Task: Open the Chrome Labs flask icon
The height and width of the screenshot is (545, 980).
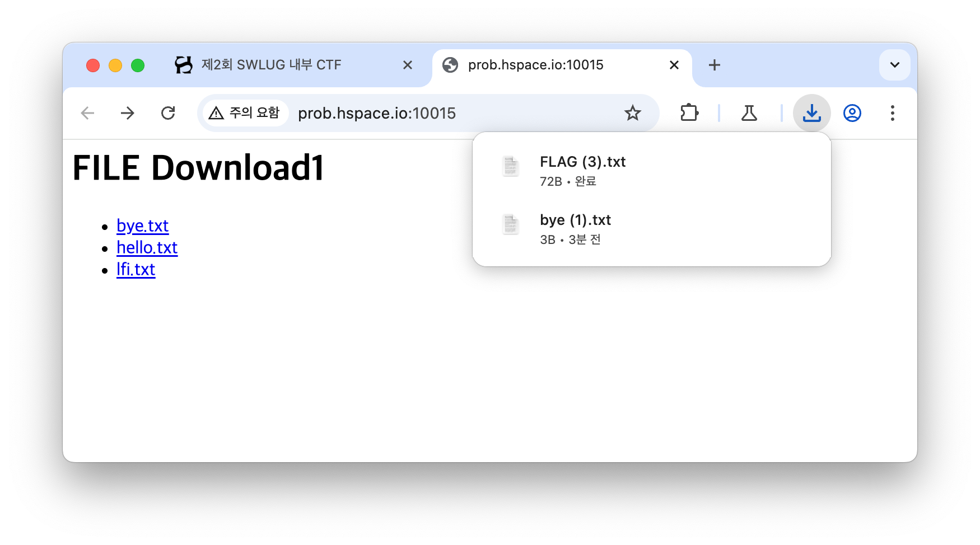Action: point(749,113)
